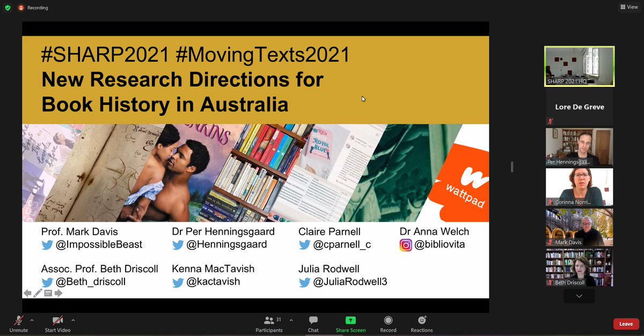Select the SHARP 2021 HQ video thumbnail
The height and width of the screenshot is (336, 644).
point(579,65)
